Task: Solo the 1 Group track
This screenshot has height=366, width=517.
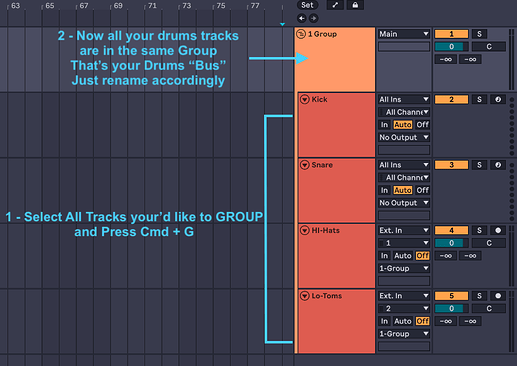Action: [x=479, y=34]
